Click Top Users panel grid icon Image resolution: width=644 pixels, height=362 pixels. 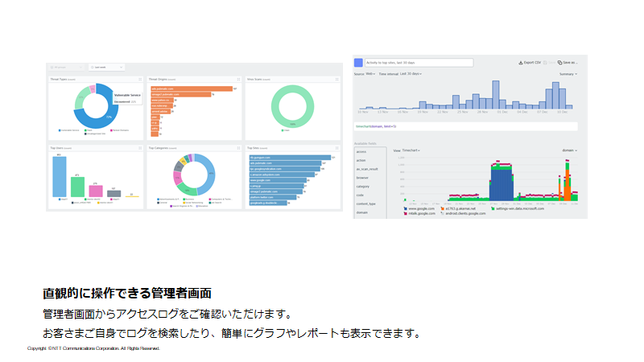[139, 148]
